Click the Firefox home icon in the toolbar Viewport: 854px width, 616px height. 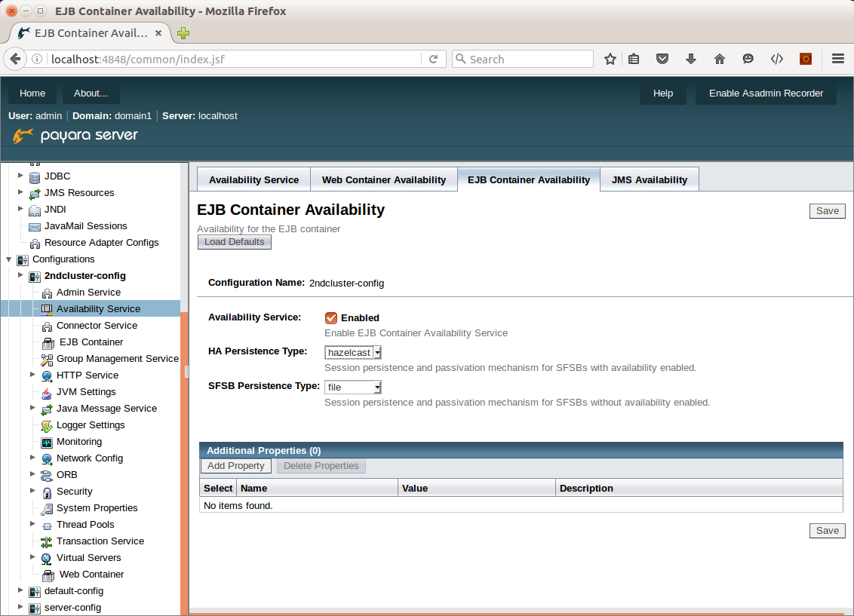[x=719, y=59]
